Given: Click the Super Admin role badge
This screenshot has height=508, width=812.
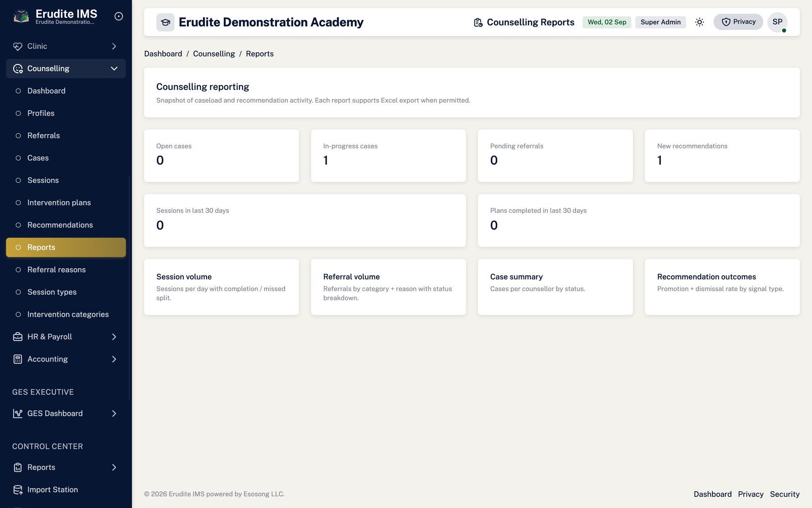Looking at the screenshot, I should tap(660, 22).
